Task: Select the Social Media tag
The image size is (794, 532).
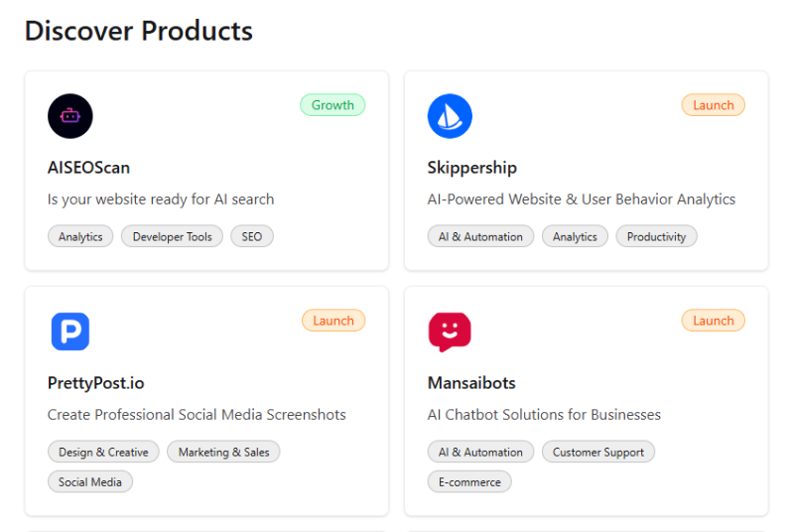Action: pyautogui.click(x=90, y=482)
